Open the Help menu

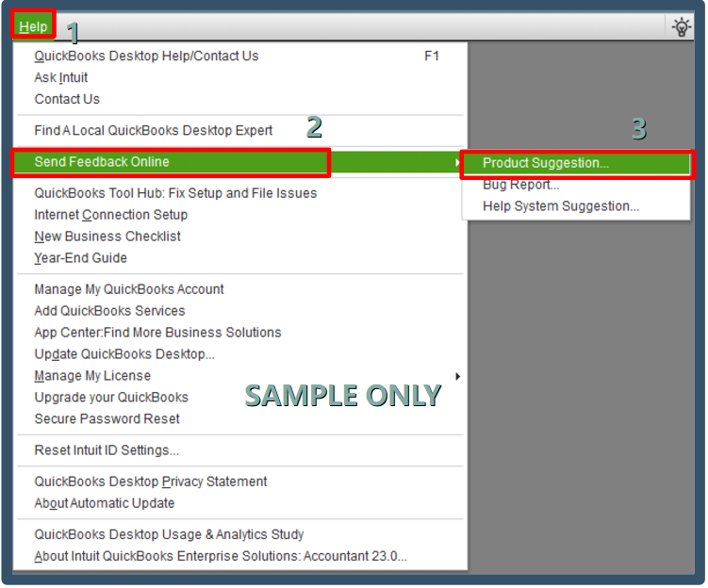click(33, 26)
